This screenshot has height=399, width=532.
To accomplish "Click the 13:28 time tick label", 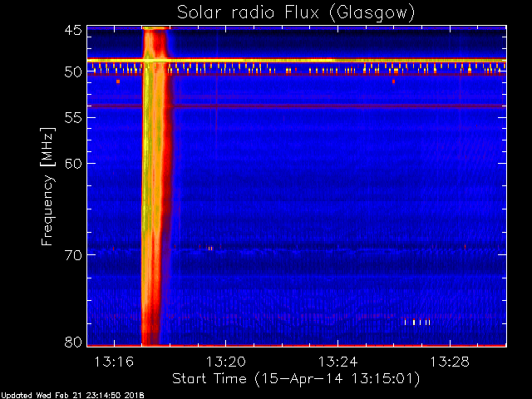I will coord(450,362).
